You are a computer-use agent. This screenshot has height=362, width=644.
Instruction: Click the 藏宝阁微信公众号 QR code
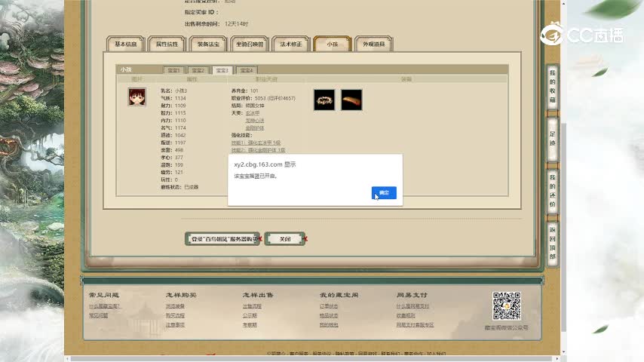507,305
